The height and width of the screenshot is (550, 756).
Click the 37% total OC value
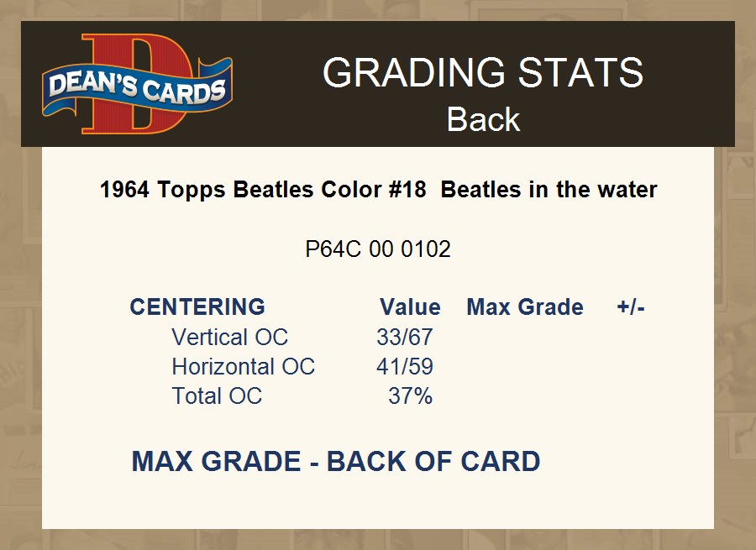point(411,396)
